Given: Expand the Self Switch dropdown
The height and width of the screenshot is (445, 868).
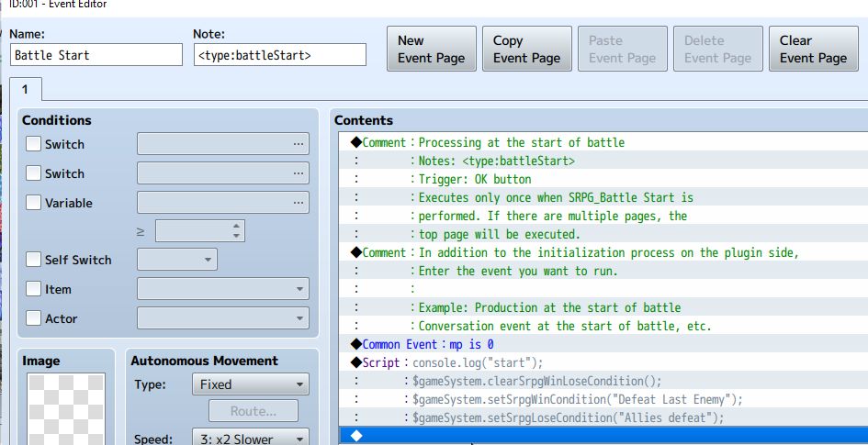Looking at the screenshot, I should click(x=177, y=260).
